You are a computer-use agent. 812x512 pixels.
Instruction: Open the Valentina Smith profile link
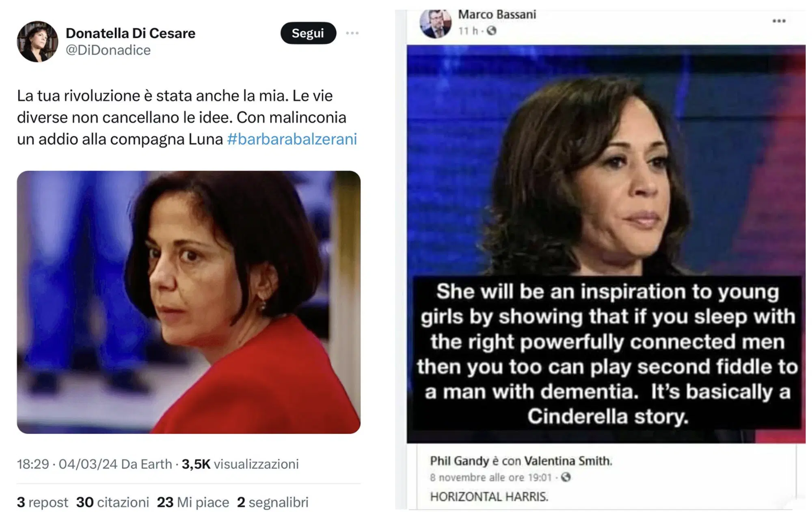(568, 461)
